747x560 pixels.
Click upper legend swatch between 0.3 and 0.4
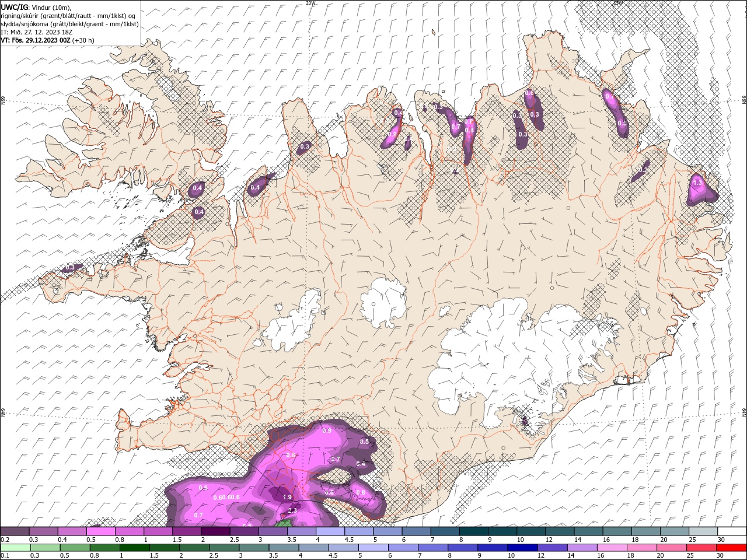click(x=43, y=531)
